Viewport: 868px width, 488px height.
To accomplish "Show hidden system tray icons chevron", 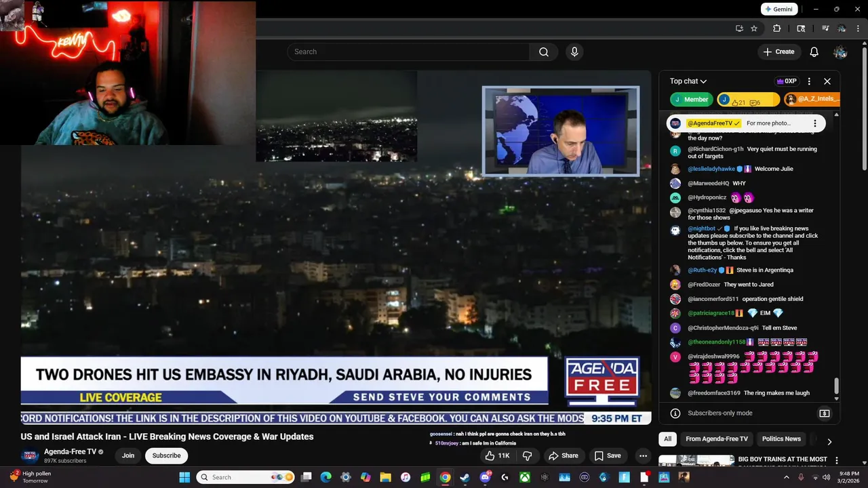I will (787, 477).
